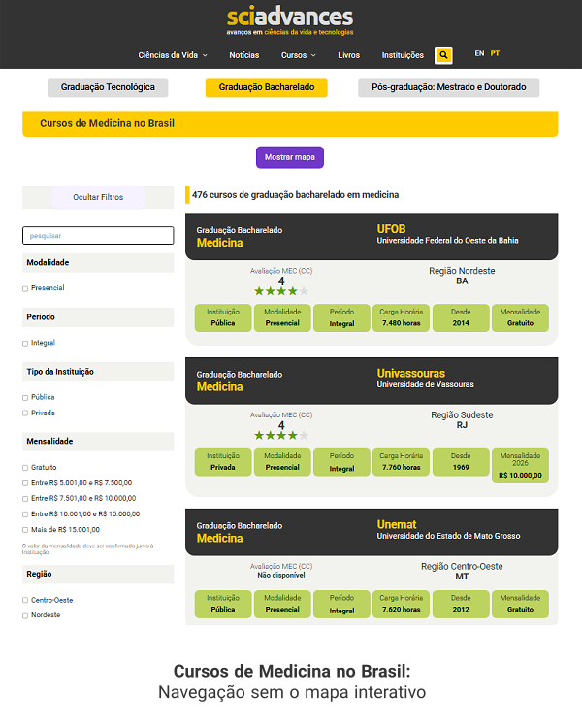Click the Mostrar mapa button

pyautogui.click(x=290, y=157)
